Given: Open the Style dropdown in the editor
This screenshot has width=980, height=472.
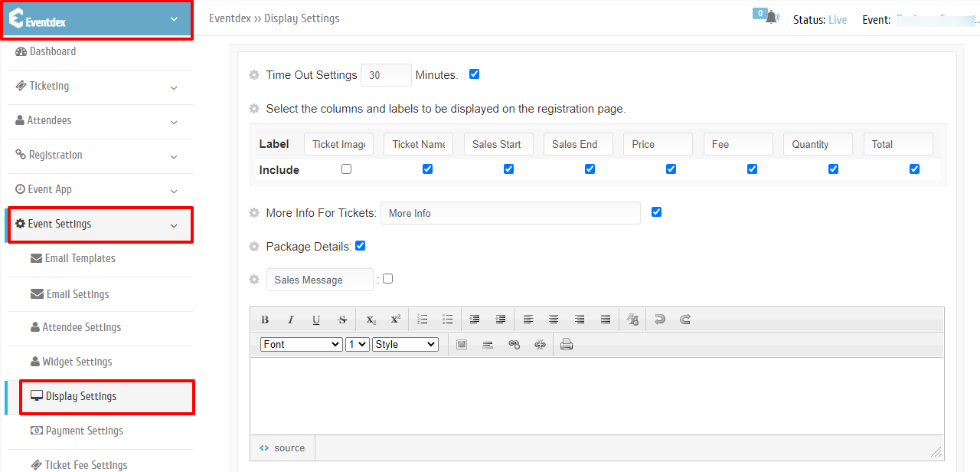Looking at the screenshot, I should point(405,345).
